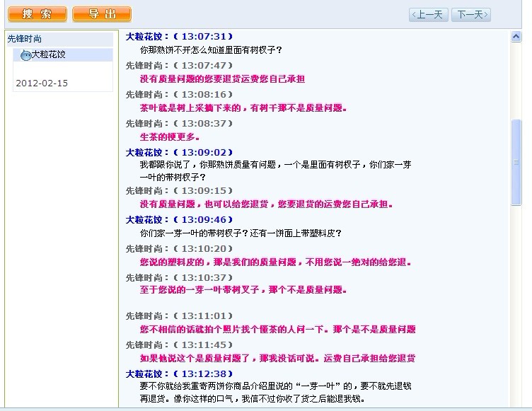Go to next day with 下一天
Image resolution: width=532 pixels, height=411 pixels.
[x=470, y=15]
